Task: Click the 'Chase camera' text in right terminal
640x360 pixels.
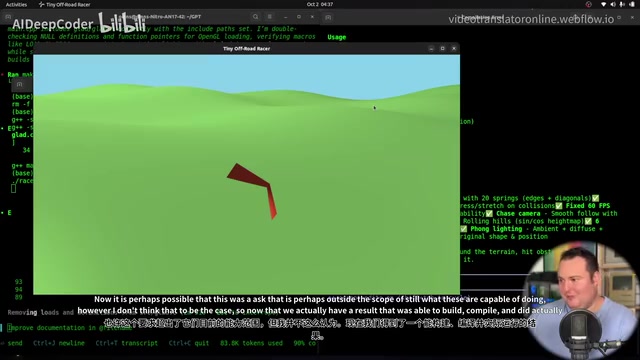Action: tap(518, 213)
